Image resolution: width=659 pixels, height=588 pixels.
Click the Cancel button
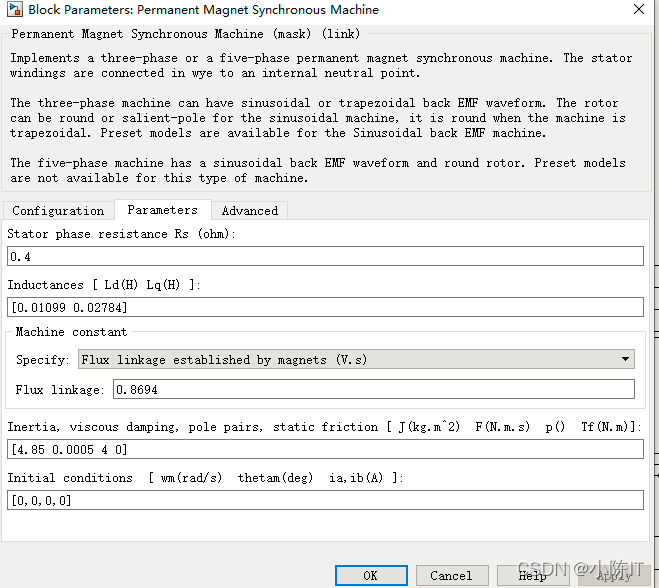click(452, 575)
